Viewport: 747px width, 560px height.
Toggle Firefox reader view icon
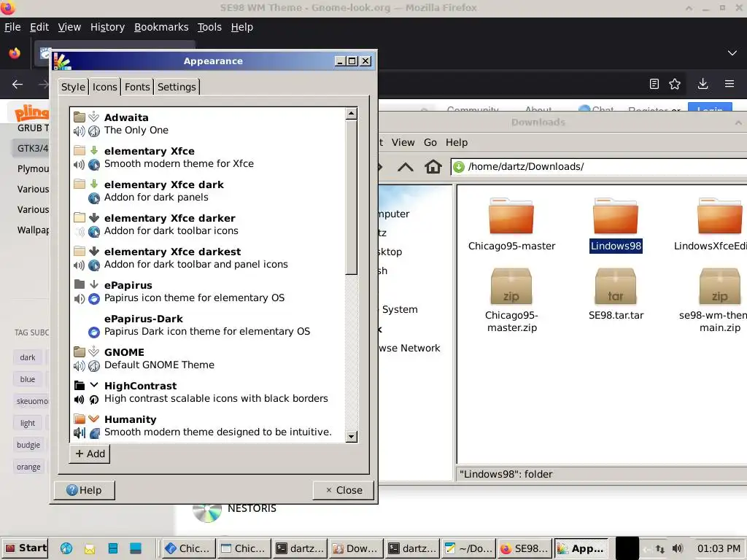tap(654, 85)
